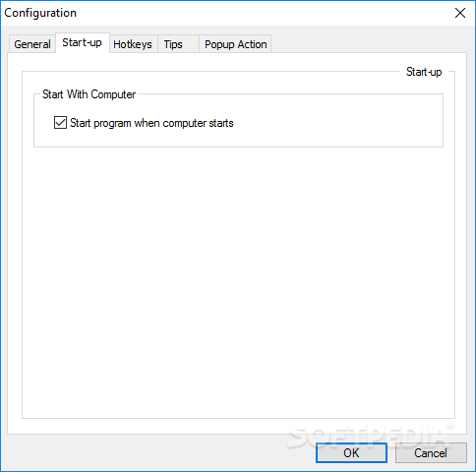476x472 pixels.
Task: Click the Softpedia watermark near the OK button
Action: (371, 435)
